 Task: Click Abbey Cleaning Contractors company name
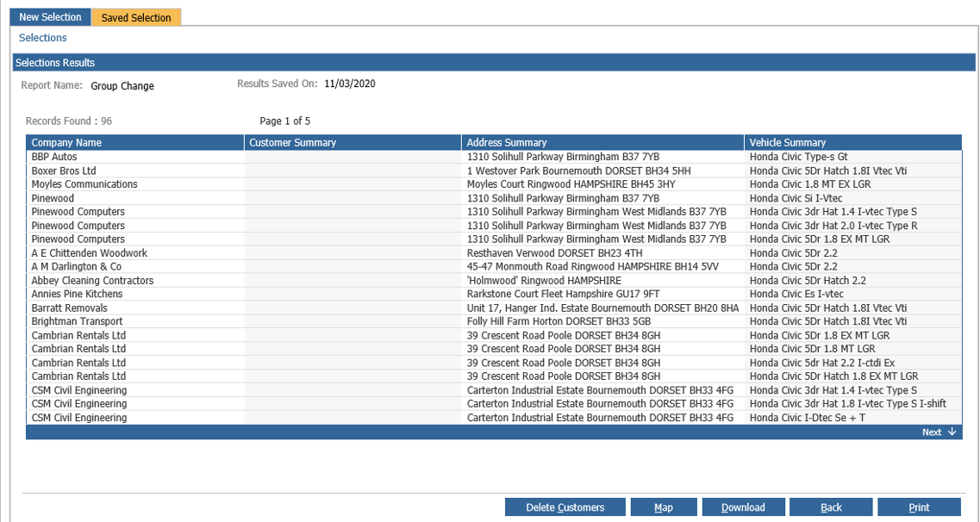point(92,280)
